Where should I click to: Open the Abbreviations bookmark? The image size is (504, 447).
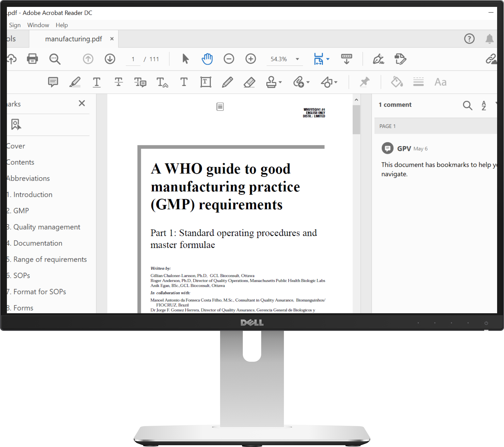click(x=28, y=178)
